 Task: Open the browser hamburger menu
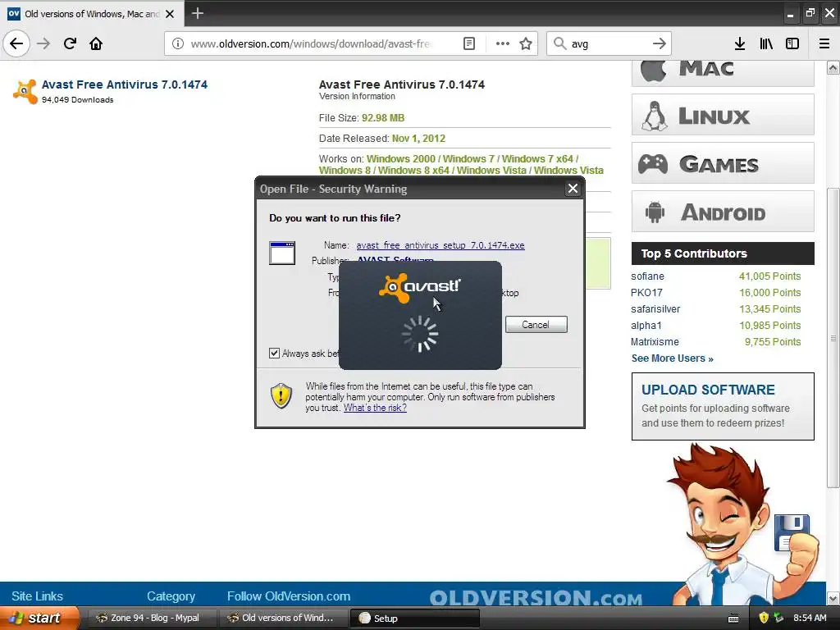point(824,43)
